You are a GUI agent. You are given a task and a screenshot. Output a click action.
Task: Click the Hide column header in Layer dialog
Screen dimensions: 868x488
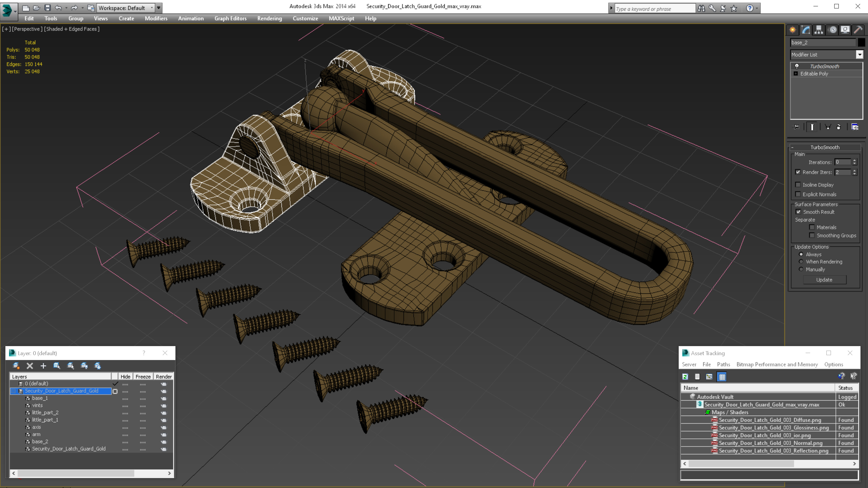[125, 377]
